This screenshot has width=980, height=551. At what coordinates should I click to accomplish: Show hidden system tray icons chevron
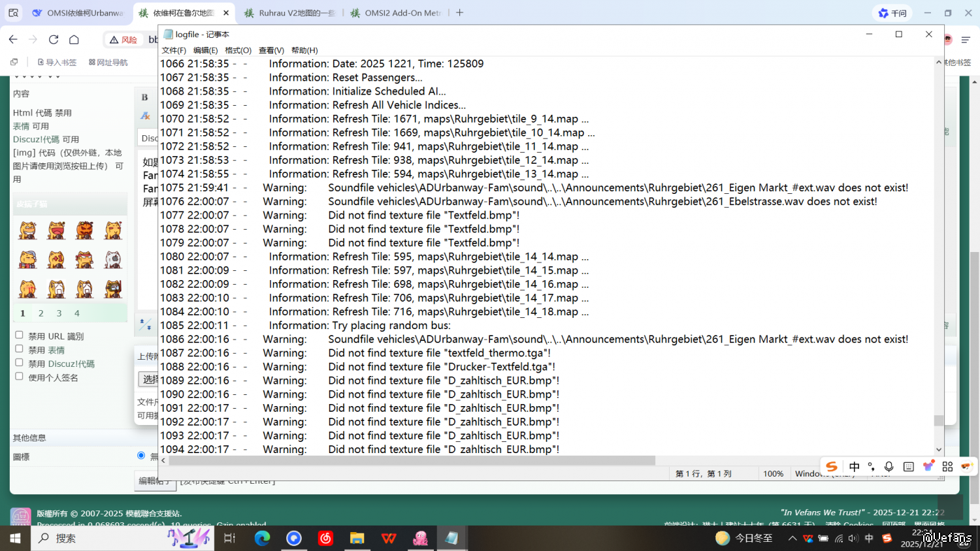(792, 539)
